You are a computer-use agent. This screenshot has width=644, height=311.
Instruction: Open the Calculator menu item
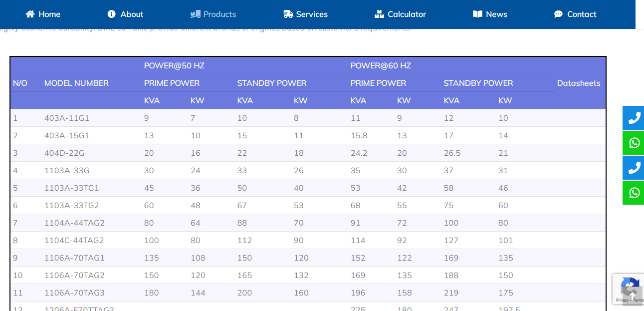tap(400, 14)
